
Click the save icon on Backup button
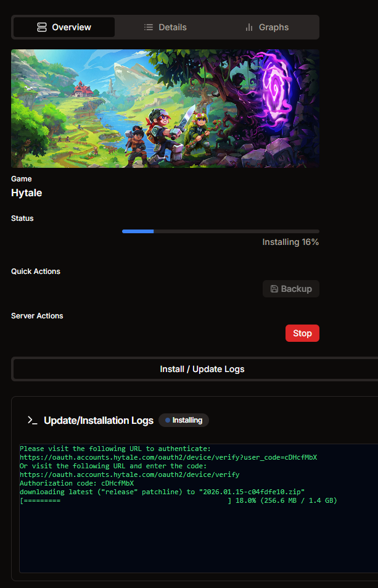click(274, 289)
